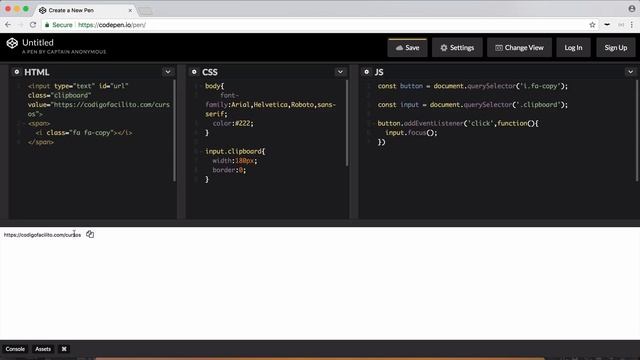The height and width of the screenshot is (360, 640).
Task: Go back in browser history
Action: [8, 25]
